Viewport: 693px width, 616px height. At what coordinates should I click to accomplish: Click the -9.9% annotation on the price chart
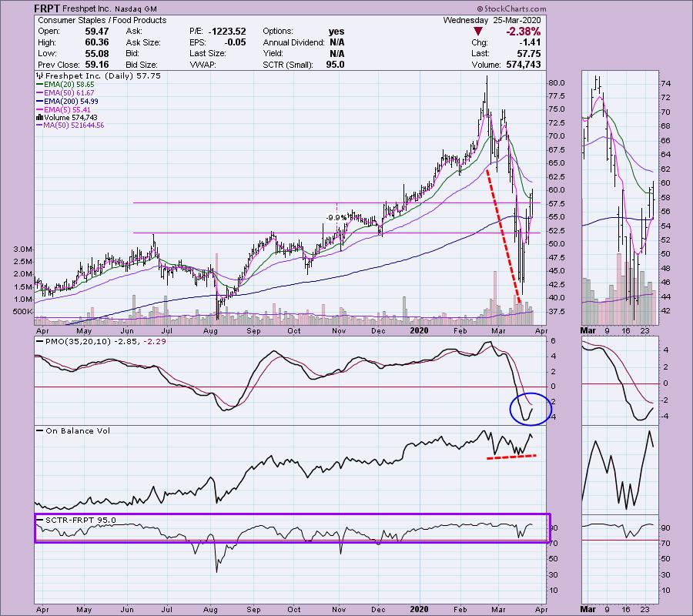pyautogui.click(x=336, y=218)
